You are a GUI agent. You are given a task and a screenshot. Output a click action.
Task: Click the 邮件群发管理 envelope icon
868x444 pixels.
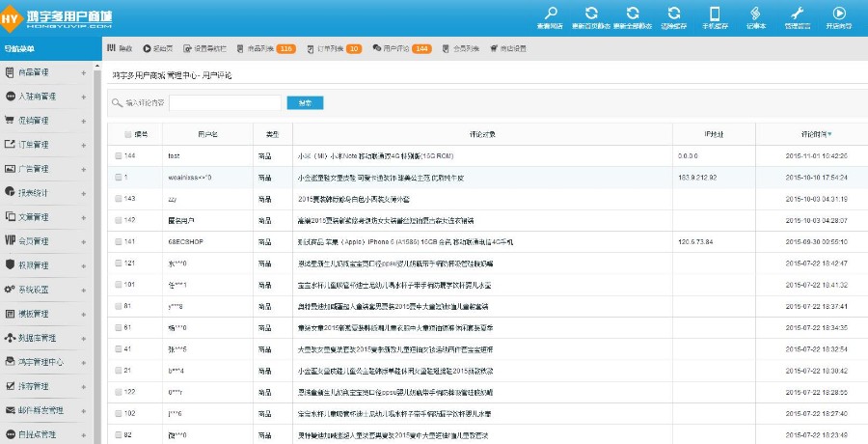[10, 410]
